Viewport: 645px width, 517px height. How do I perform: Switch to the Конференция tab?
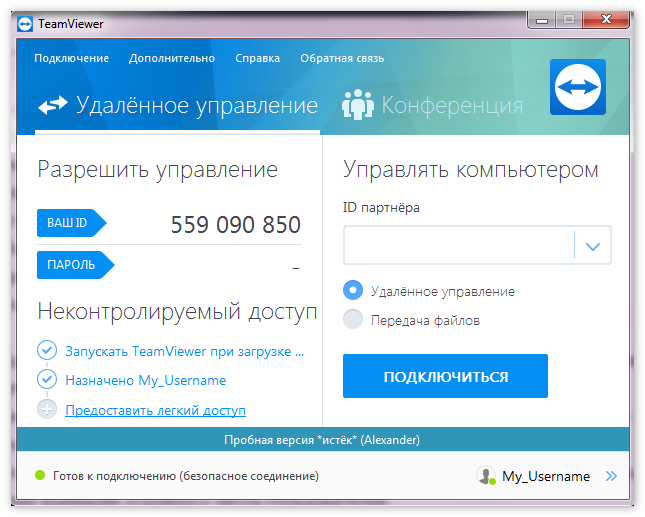click(432, 105)
